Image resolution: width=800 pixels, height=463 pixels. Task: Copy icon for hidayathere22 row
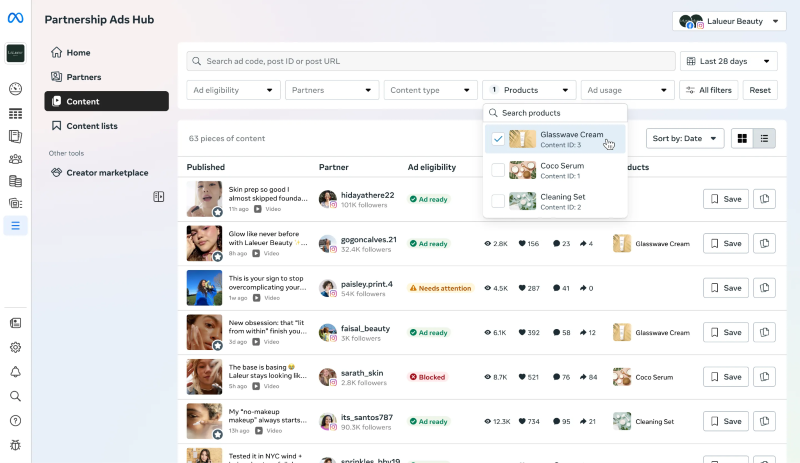coord(764,199)
